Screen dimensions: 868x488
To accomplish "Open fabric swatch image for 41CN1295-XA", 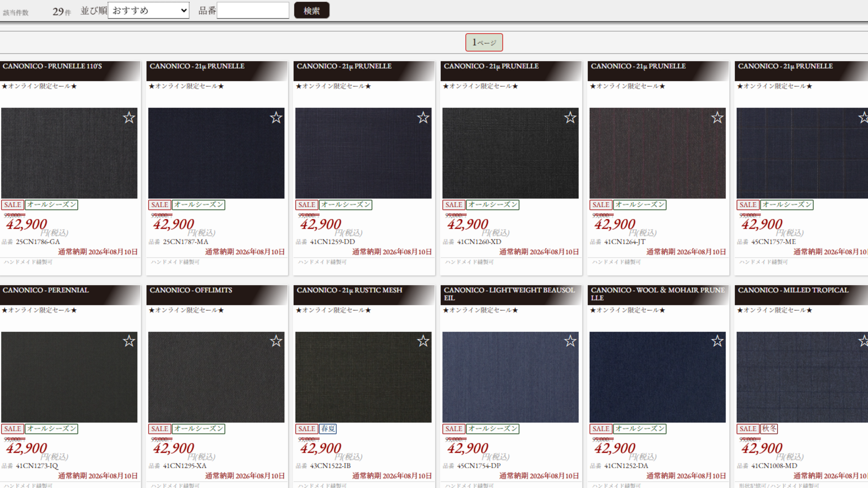I will pyautogui.click(x=216, y=377).
